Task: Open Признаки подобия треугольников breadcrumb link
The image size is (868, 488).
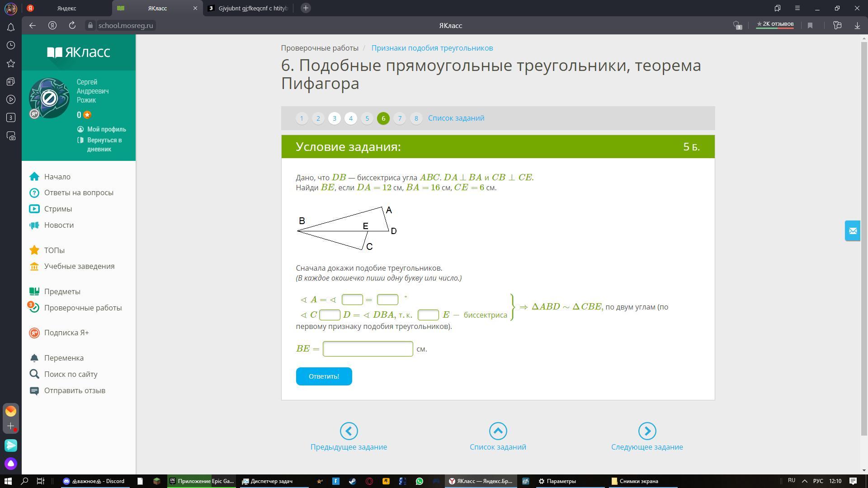Action: click(432, 48)
